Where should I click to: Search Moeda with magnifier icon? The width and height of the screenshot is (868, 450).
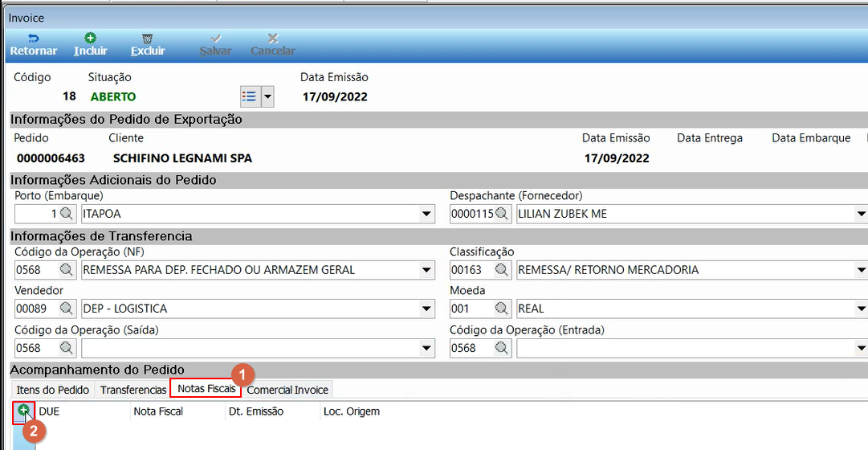(502, 309)
